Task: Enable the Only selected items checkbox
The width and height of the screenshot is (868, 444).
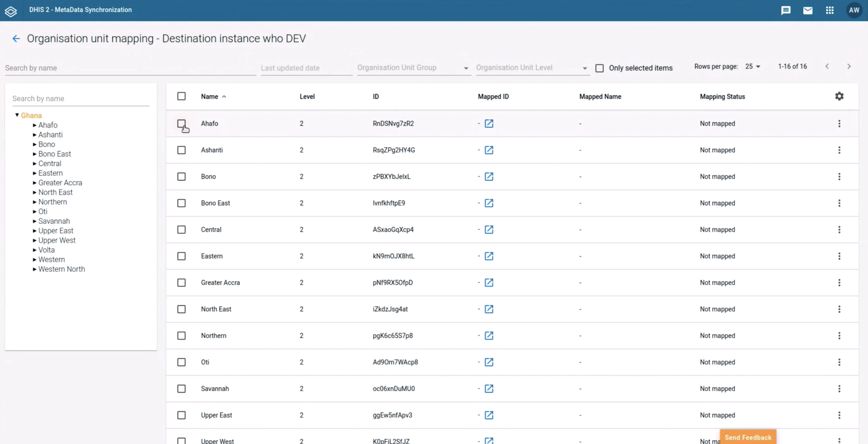Action: [x=599, y=68]
